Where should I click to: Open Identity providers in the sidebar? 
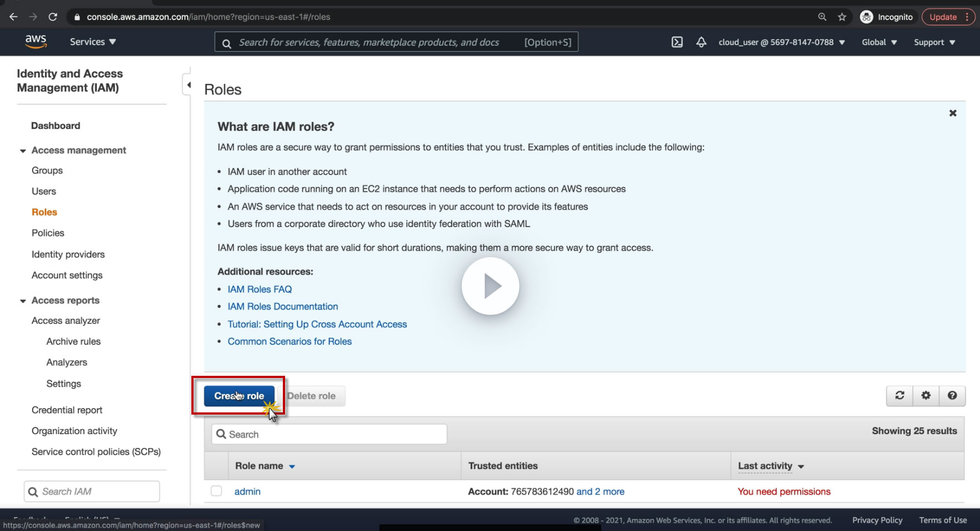68,254
